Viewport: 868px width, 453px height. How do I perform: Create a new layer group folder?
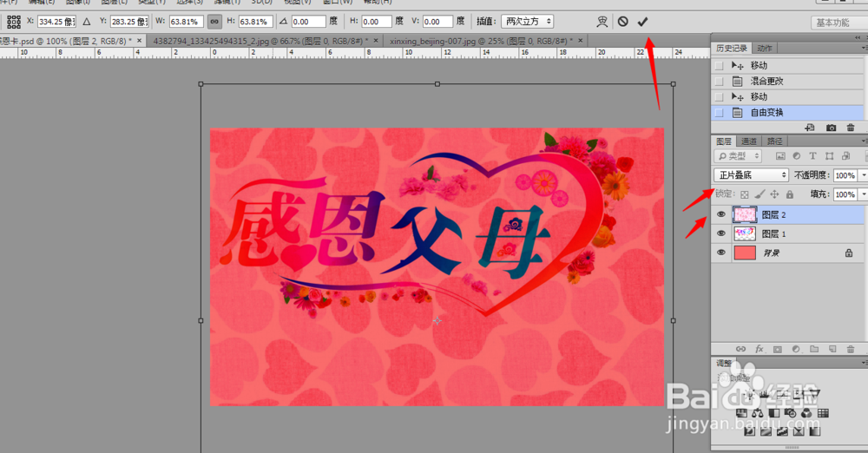[814, 349]
